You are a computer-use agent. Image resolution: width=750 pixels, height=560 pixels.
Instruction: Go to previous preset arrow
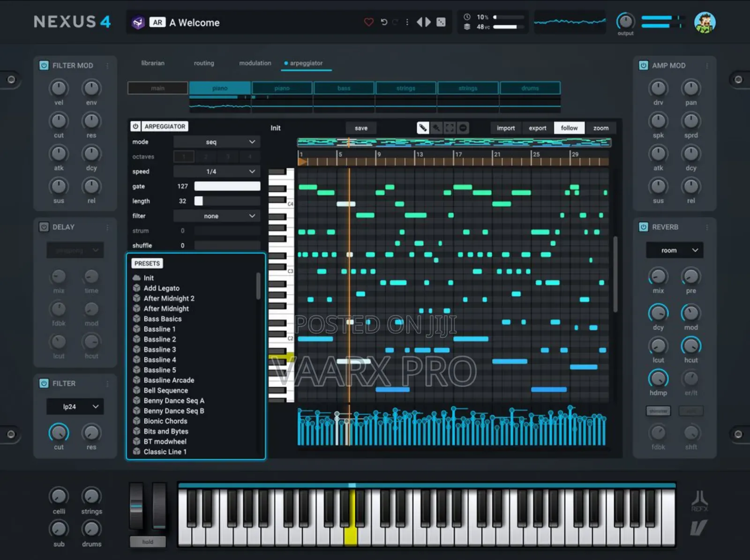pyautogui.click(x=420, y=22)
